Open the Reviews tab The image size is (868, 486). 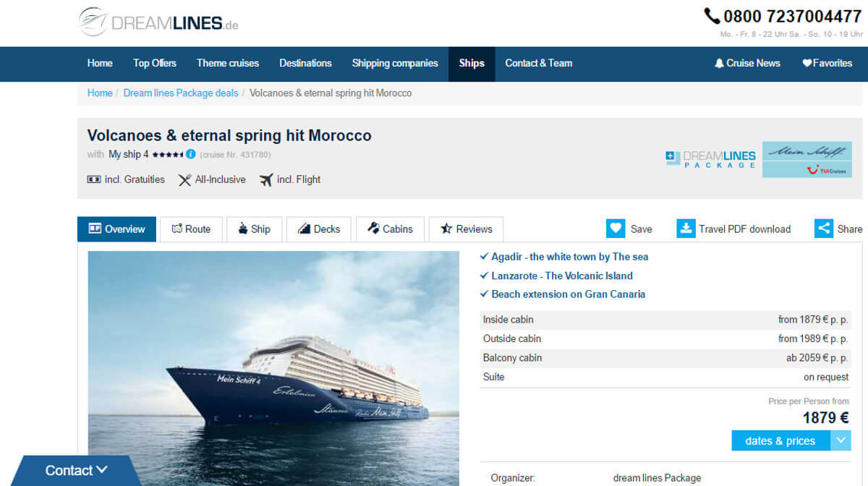[466, 229]
